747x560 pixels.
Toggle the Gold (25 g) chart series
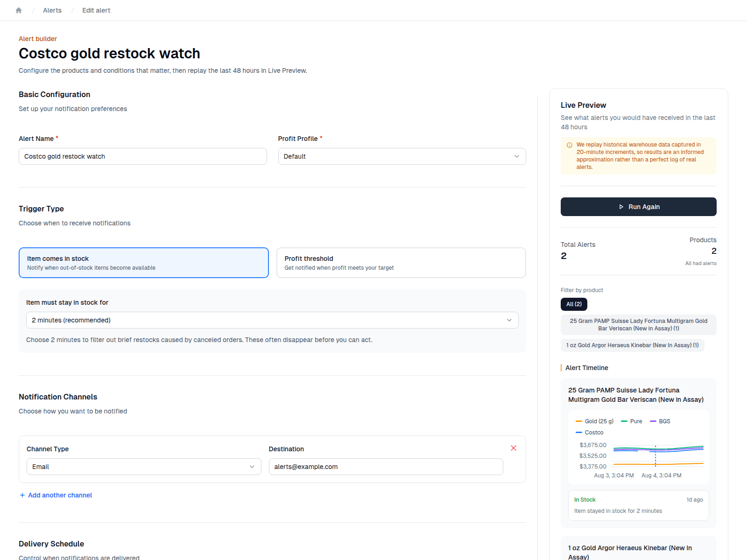595,421
